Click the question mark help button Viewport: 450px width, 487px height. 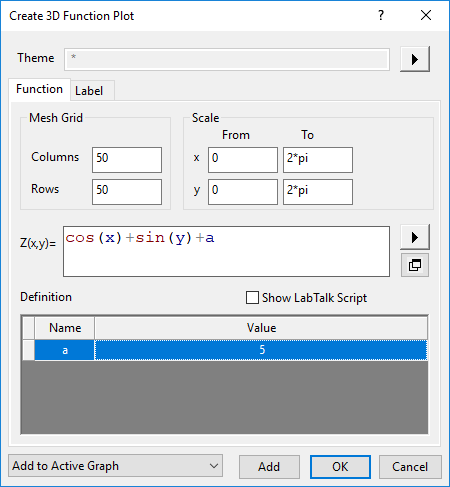(381, 15)
